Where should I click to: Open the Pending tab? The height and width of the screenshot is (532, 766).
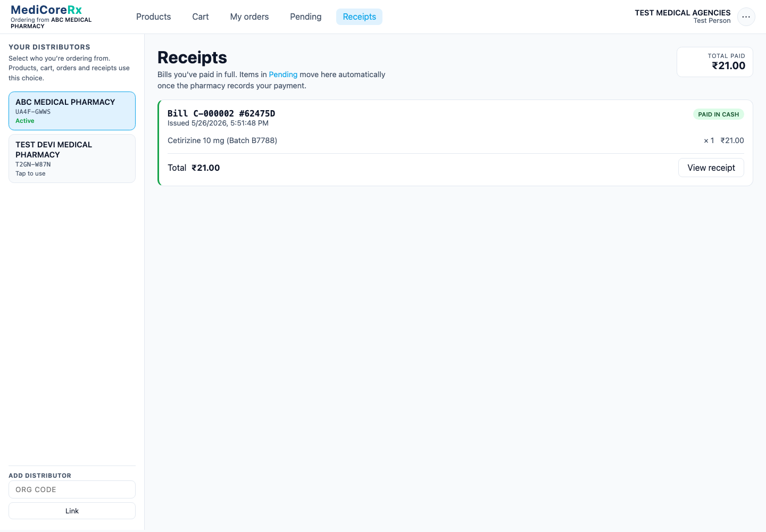tap(306, 17)
